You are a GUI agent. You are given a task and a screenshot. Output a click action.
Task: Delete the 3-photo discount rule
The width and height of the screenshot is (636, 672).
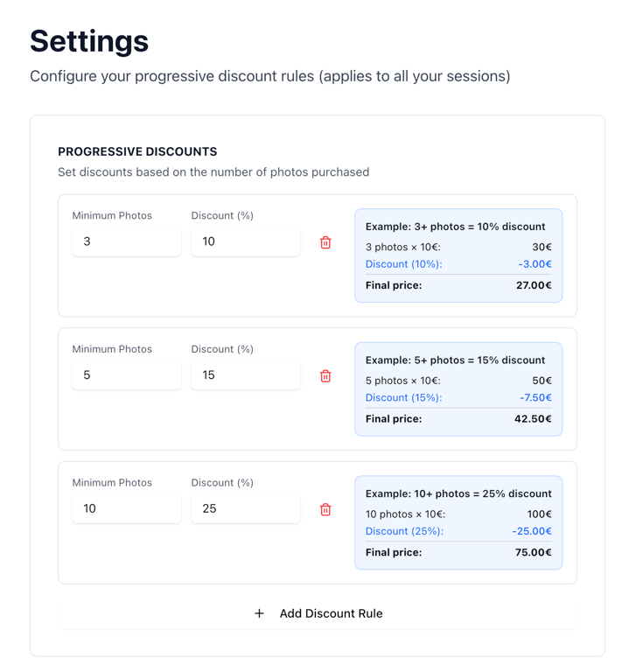[x=325, y=242]
